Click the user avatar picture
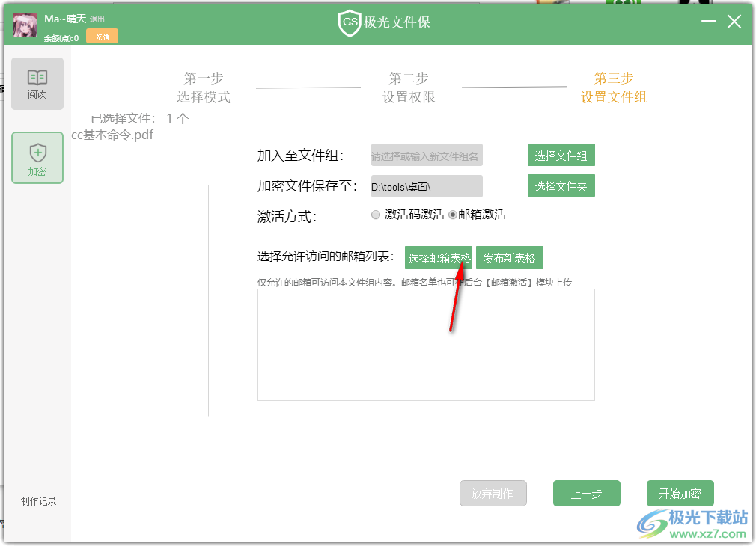 point(24,23)
